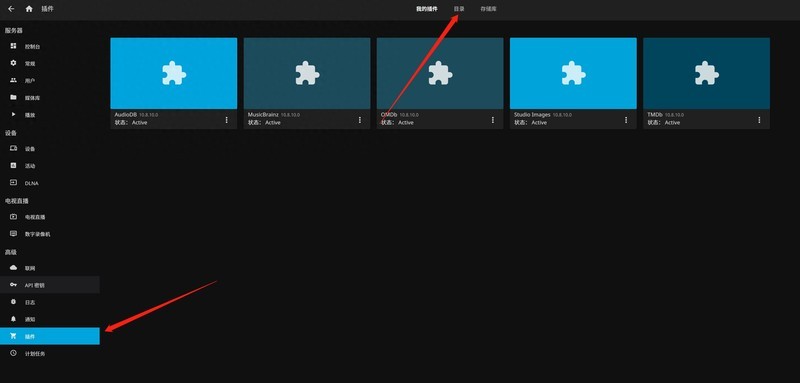Open the 数字录像机 DVR sidebar item

click(x=50, y=234)
